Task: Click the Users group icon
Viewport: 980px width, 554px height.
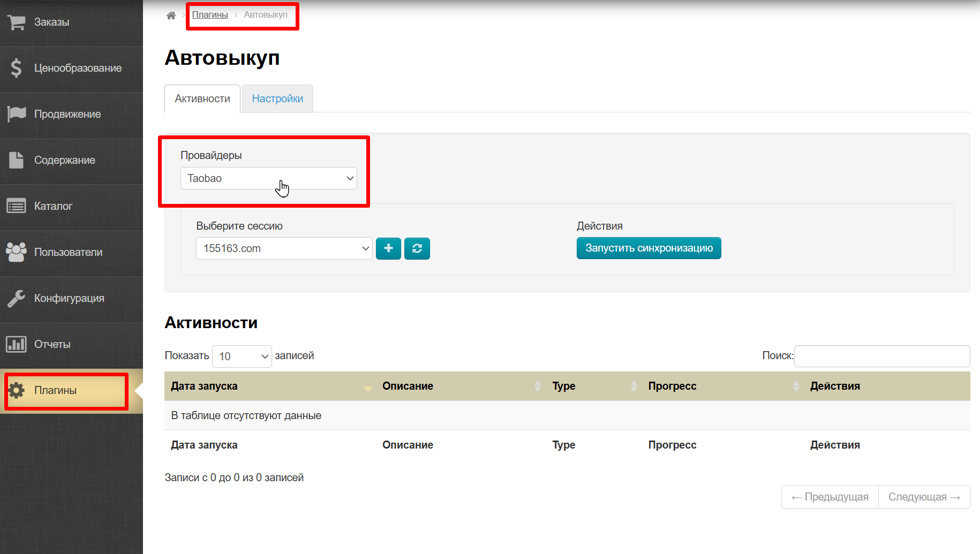Action: [x=17, y=252]
